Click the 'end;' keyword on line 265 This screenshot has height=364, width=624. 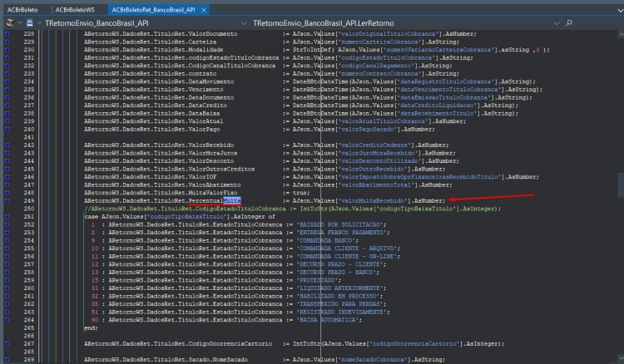coord(91,327)
